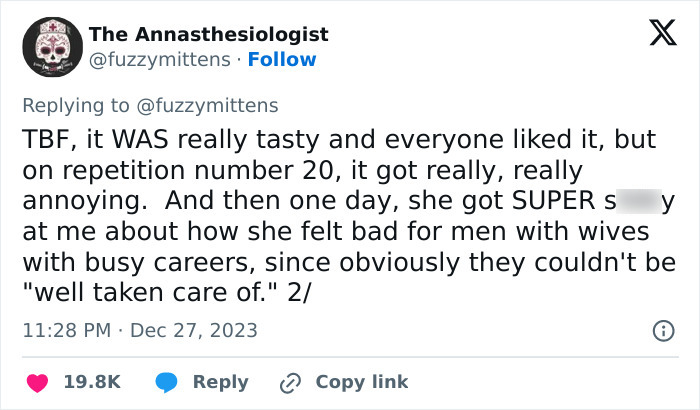700x410 pixels.
Task: Click the 19.8K likes count
Action: pyautogui.click(x=94, y=382)
